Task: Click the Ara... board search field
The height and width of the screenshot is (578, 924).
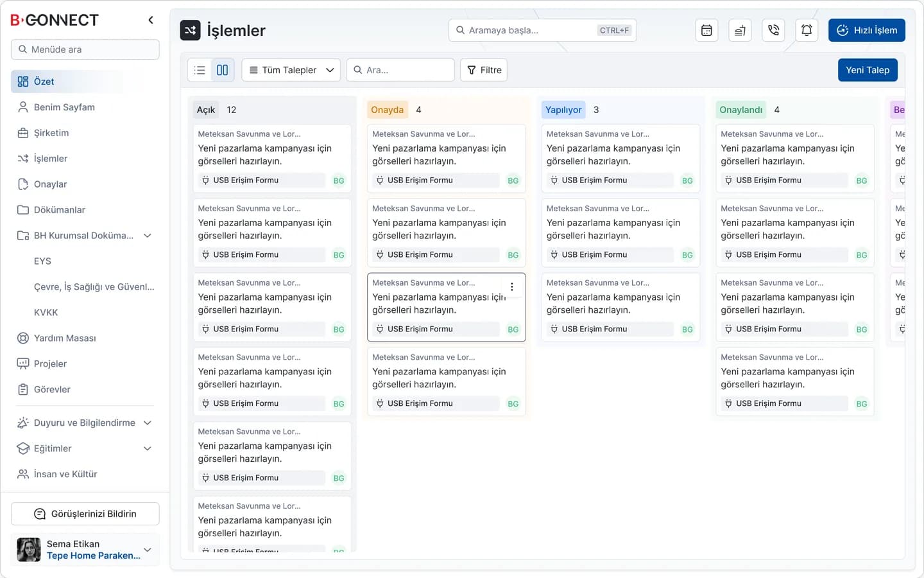Action: [x=400, y=70]
